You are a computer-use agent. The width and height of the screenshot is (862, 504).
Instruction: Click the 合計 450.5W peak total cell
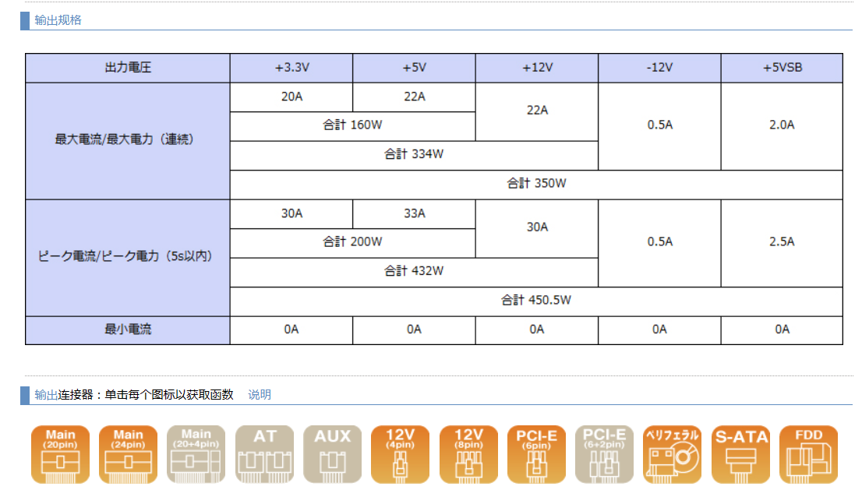(x=536, y=301)
